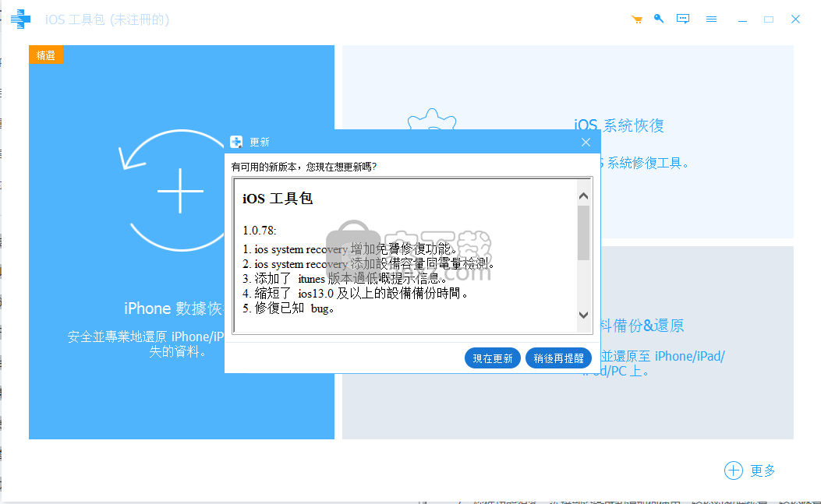Viewport: 821px width, 504px height.
Task: Click the iOS 工具包 heading in notes
Action: 278,199
